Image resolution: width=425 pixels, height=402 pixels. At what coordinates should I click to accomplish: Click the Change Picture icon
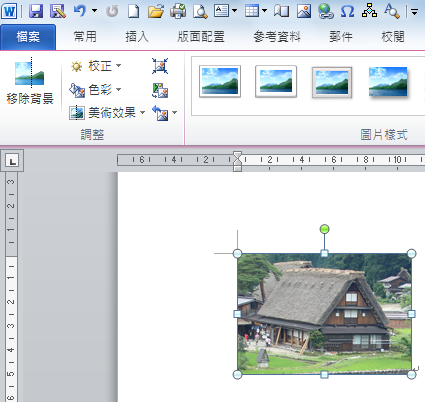160,90
